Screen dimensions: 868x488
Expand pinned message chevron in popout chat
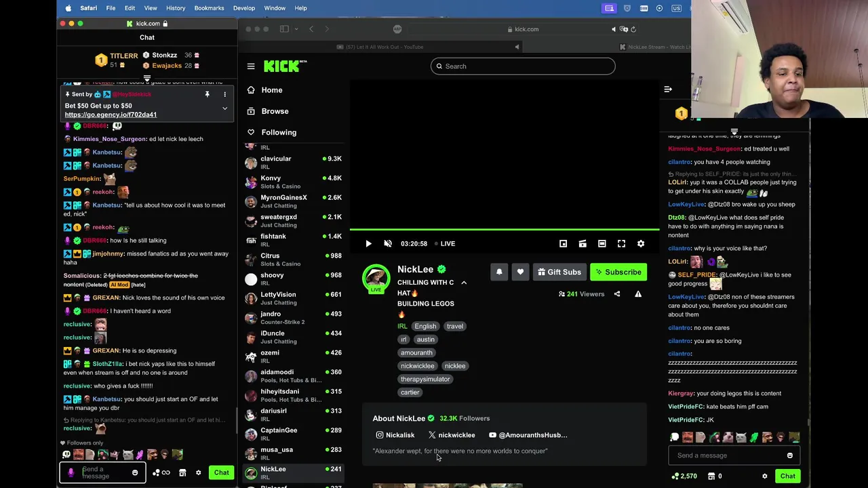coord(224,108)
